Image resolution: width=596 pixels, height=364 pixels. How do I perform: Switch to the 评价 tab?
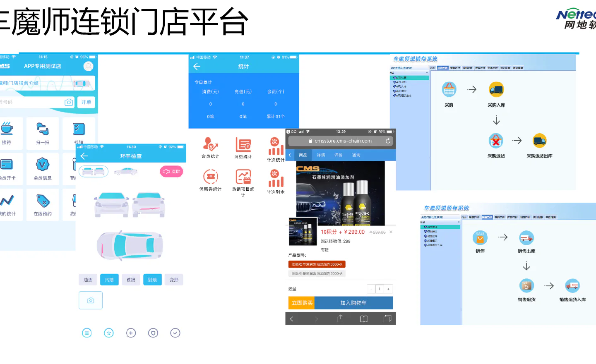click(x=339, y=155)
